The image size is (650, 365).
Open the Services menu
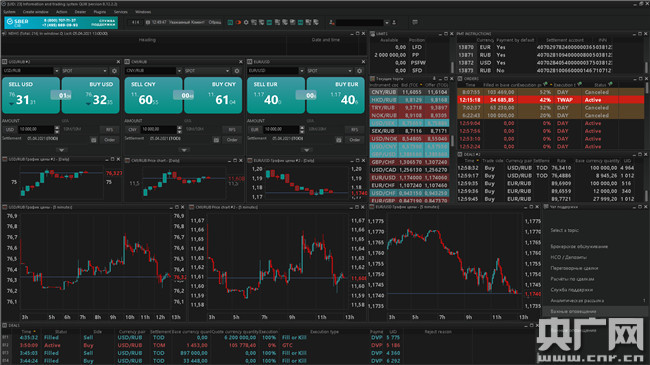(121, 12)
